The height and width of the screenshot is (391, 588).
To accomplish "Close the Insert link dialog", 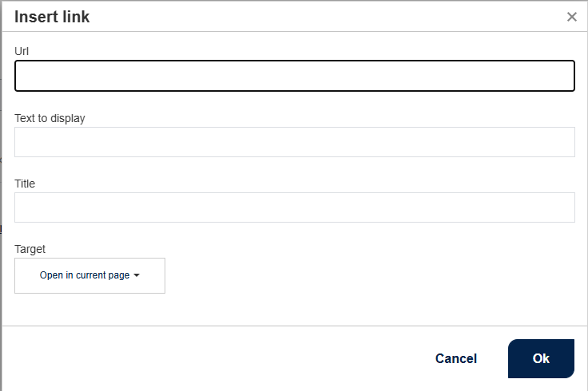I will click(x=572, y=17).
